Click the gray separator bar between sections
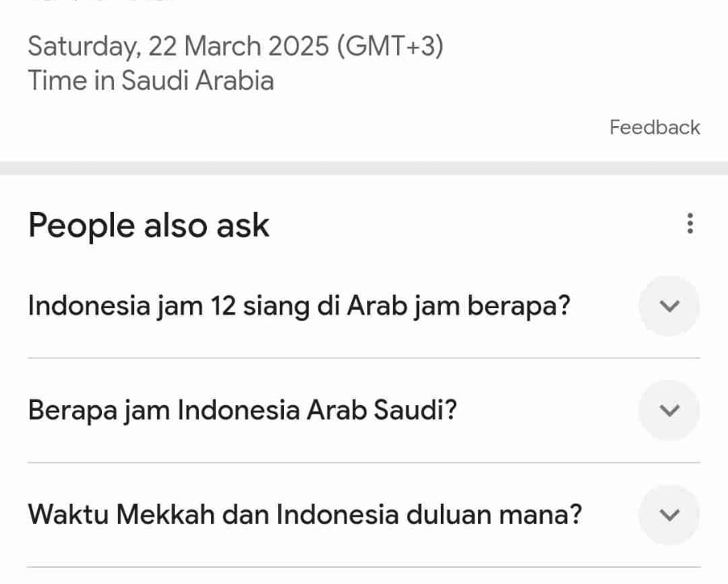Image resolution: width=728 pixels, height=584 pixels. (364, 168)
